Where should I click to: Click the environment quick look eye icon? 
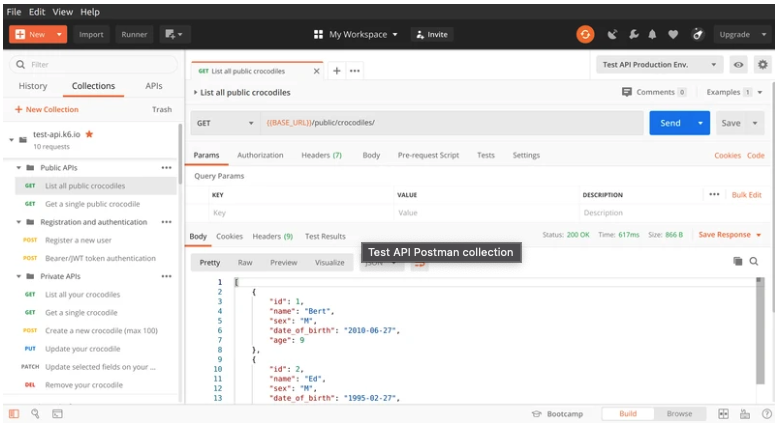click(x=738, y=65)
